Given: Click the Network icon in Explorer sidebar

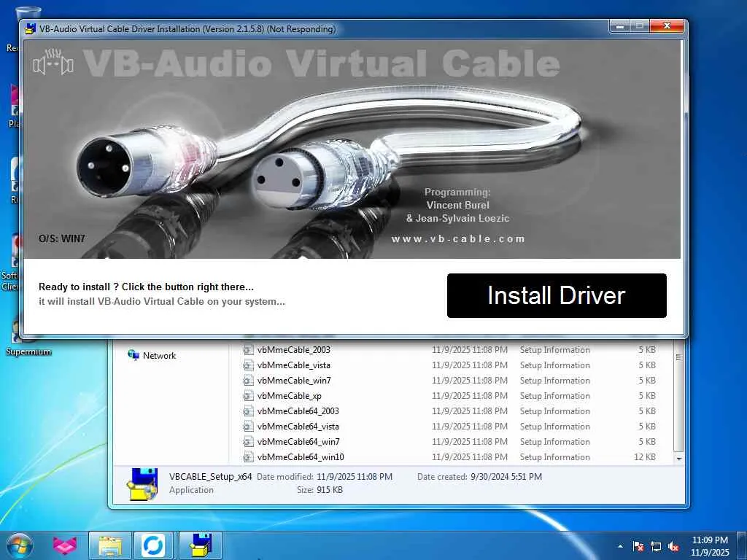Looking at the screenshot, I should [x=133, y=355].
